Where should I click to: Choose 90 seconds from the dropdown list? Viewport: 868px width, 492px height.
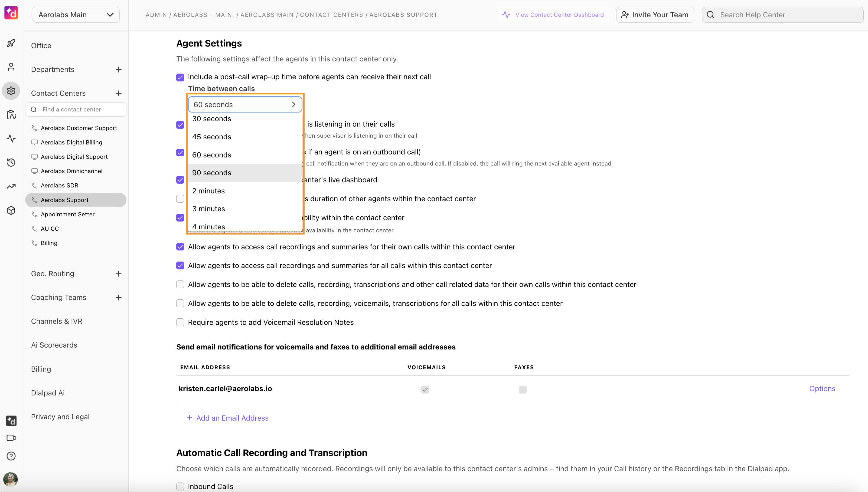(245, 173)
